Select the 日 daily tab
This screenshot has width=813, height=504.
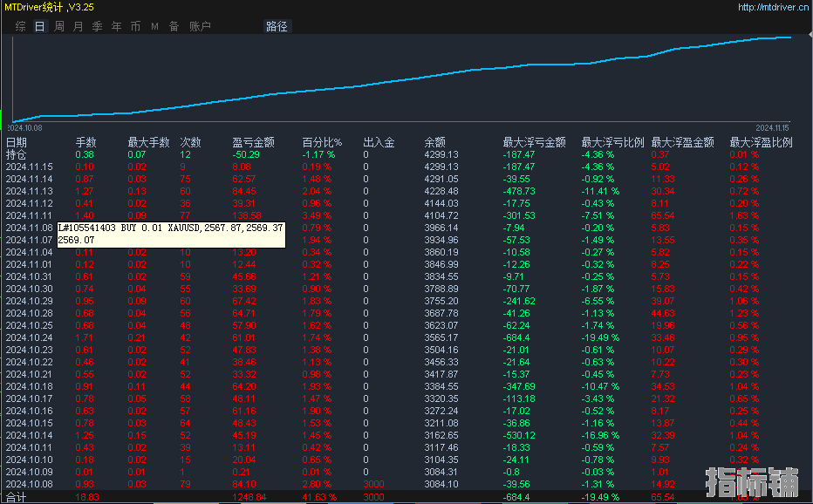click(40, 26)
